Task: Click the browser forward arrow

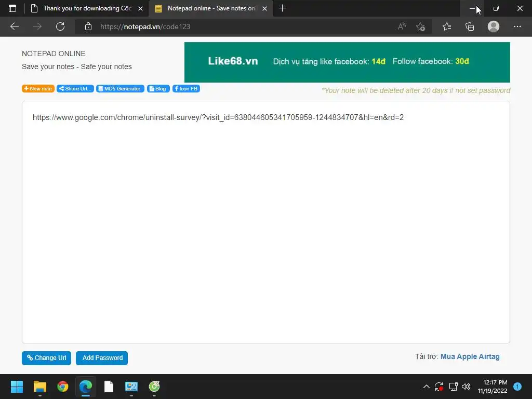Action: tap(37, 26)
